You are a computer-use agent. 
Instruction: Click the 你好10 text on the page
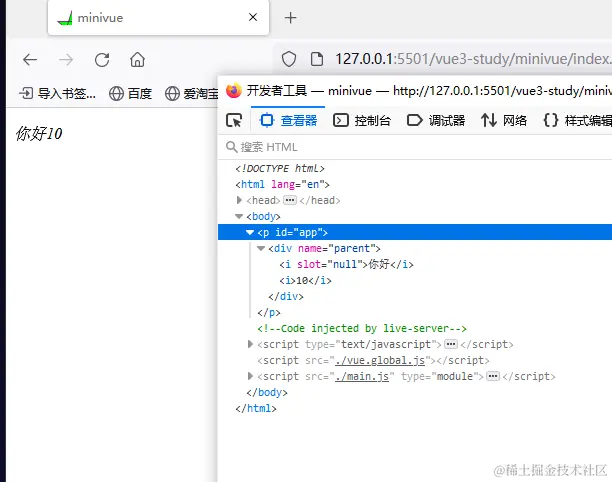click(39, 133)
